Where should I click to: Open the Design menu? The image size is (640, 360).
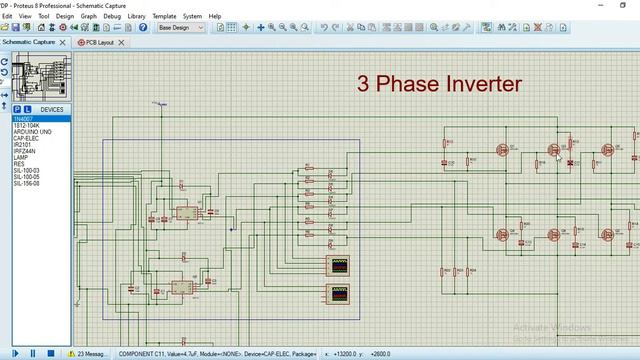point(65,16)
